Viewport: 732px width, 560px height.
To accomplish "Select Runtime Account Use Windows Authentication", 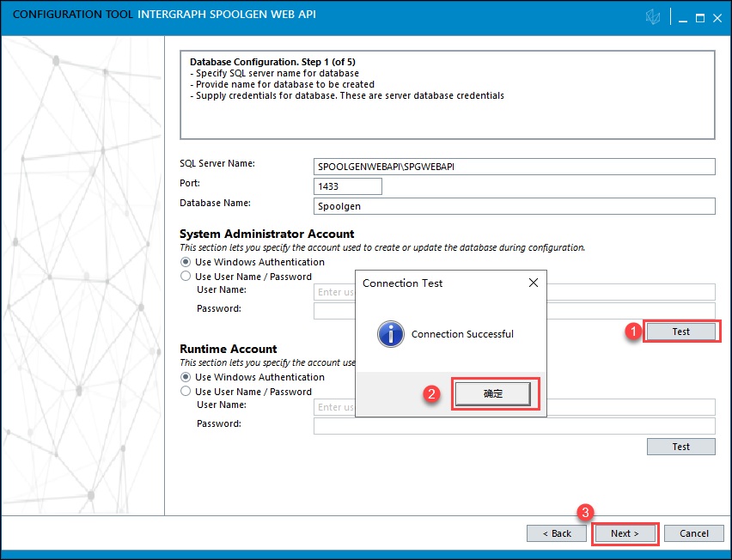I will 186,377.
